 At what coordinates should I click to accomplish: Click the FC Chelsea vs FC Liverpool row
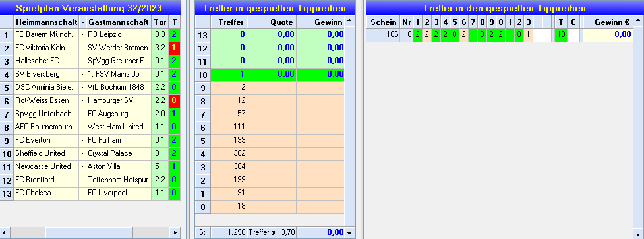click(x=90, y=193)
